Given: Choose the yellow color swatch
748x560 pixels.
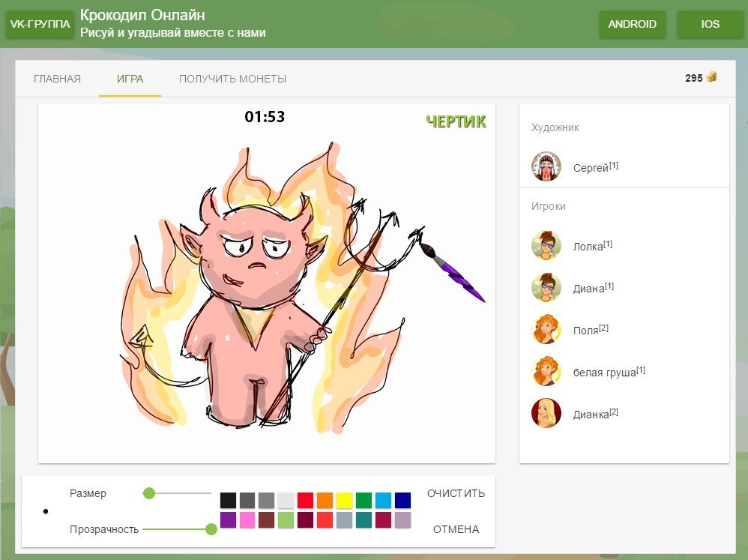Looking at the screenshot, I should coord(345,500).
